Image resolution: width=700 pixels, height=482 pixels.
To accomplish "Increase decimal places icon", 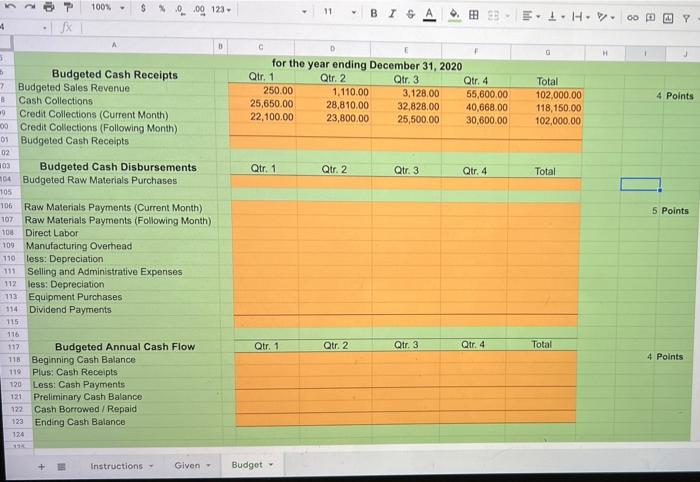I will [x=199, y=9].
